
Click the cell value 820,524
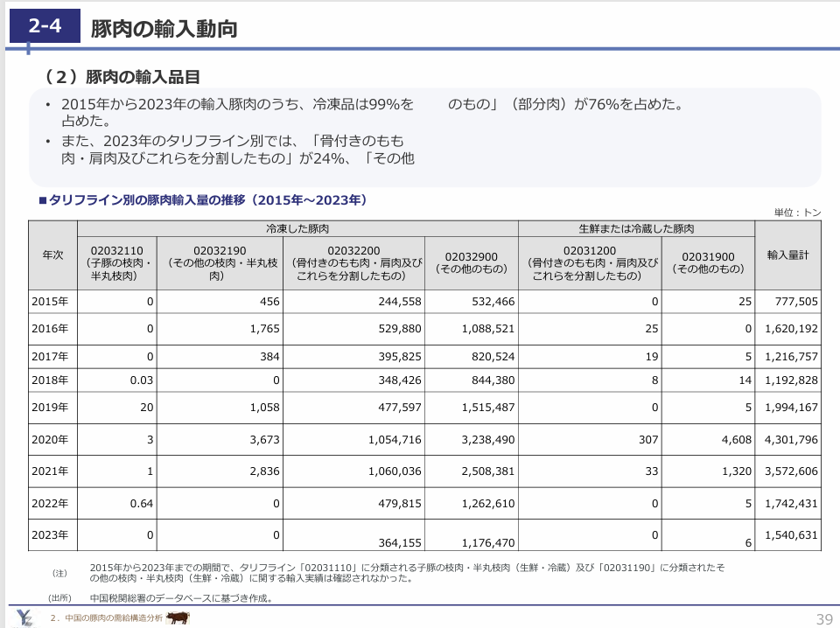[493, 357]
